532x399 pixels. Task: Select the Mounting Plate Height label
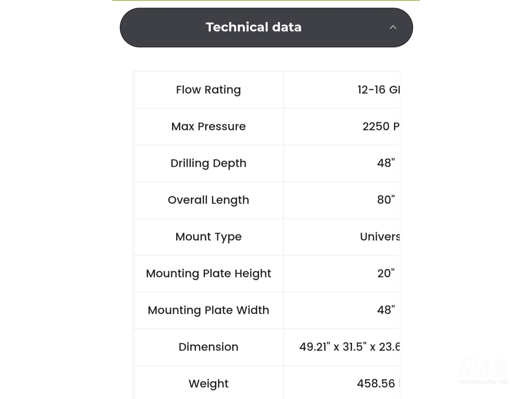tap(209, 273)
